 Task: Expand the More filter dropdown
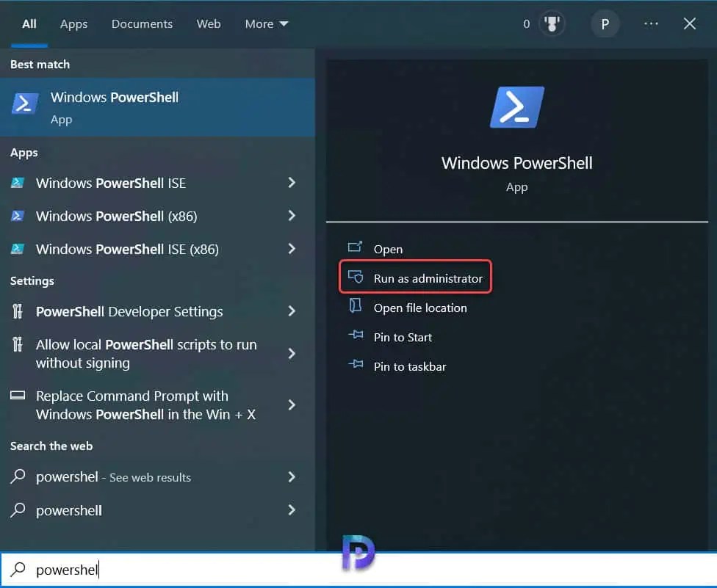point(266,23)
